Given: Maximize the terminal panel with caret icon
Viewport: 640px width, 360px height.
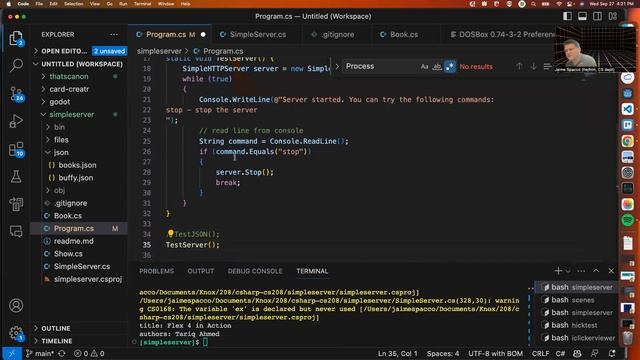Looking at the screenshot, I should (x=596, y=271).
